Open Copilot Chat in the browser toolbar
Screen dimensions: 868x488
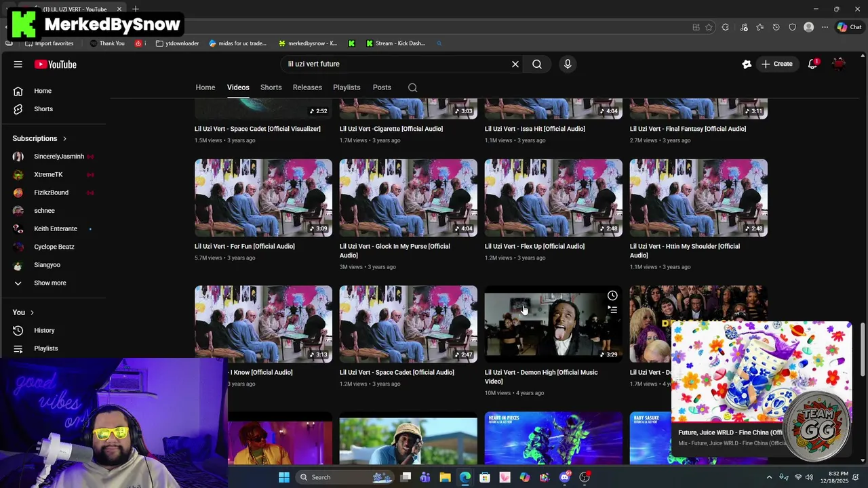(849, 27)
